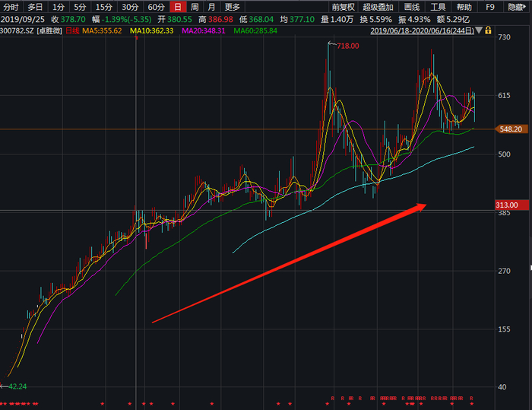
Task: Select the 周 weekly period tab
Action: [195, 7]
